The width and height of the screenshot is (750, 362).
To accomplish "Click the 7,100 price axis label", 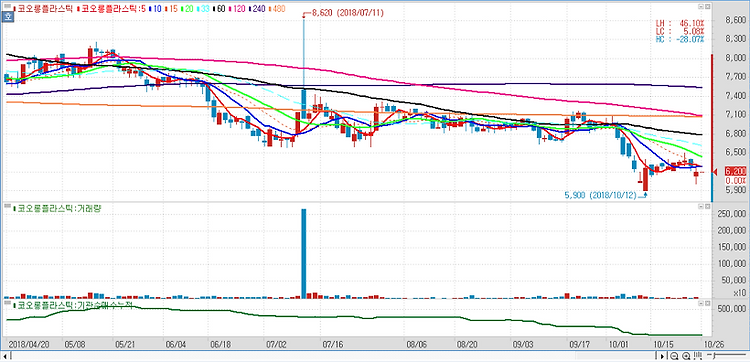I will [736, 114].
